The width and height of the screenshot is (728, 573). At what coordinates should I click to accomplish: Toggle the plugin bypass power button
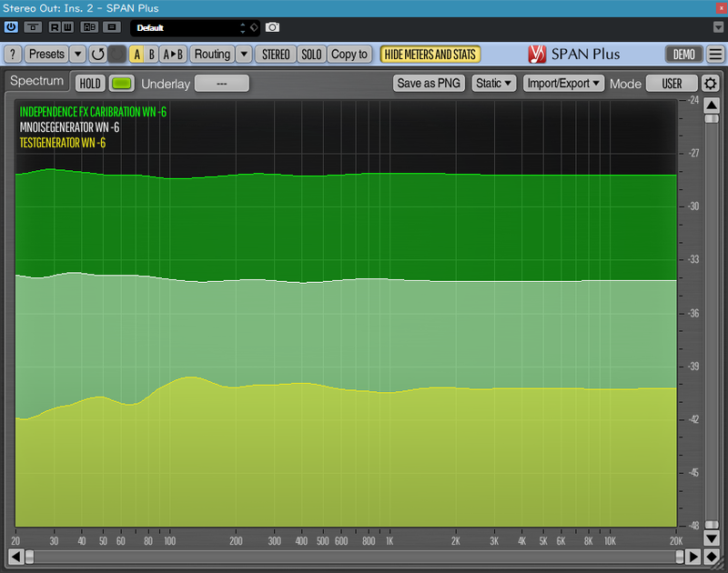[11, 27]
